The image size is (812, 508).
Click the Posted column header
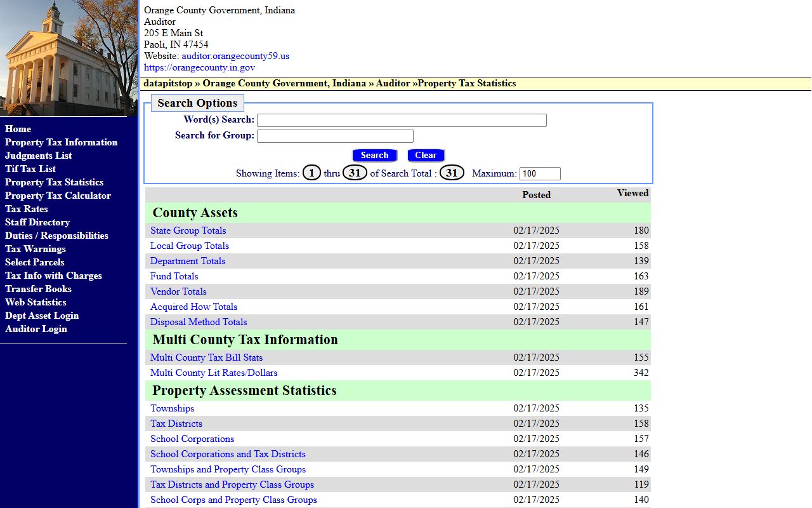tap(536, 195)
